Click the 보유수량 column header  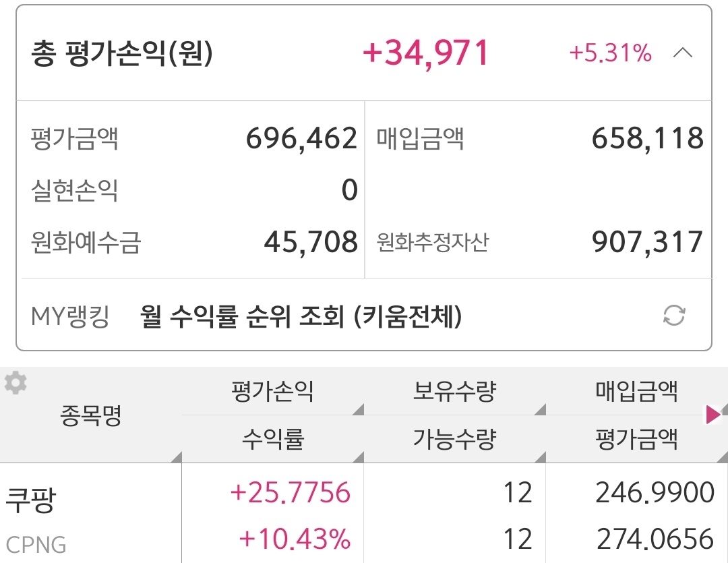point(454,391)
